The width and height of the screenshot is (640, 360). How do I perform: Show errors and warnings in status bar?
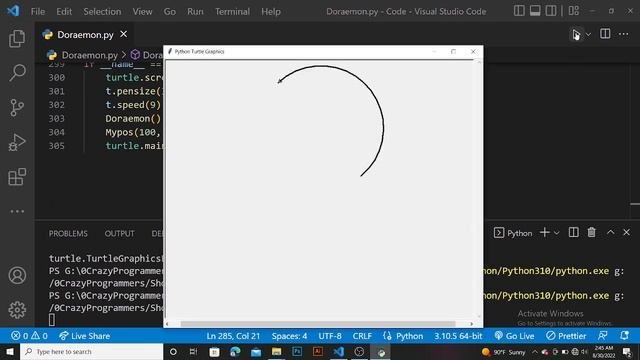pyautogui.click(x=29, y=336)
